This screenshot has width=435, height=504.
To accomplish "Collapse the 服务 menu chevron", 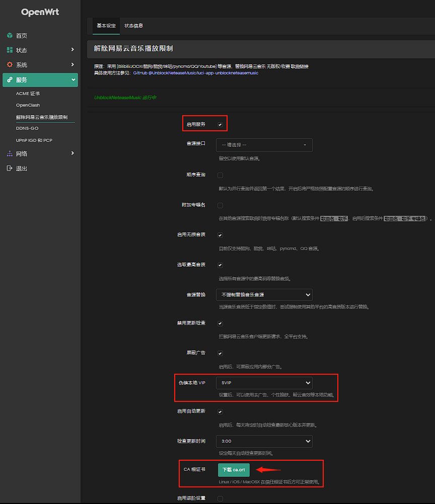I will pyautogui.click(x=74, y=79).
